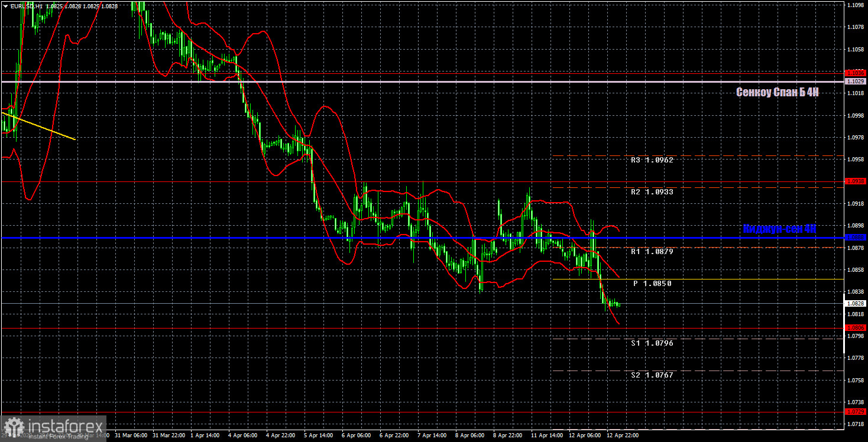Click the 12 Apr 06:00 time label
This screenshot has width=868, height=442.
click(584, 435)
